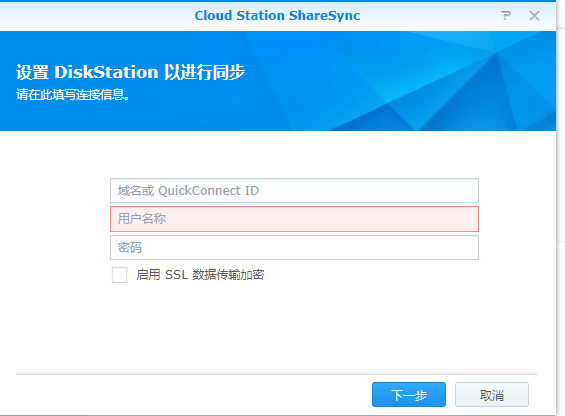The width and height of the screenshot is (565, 416).
Task: Cancel setup with the 取消 button
Action: pyautogui.click(x=492, y=395)
